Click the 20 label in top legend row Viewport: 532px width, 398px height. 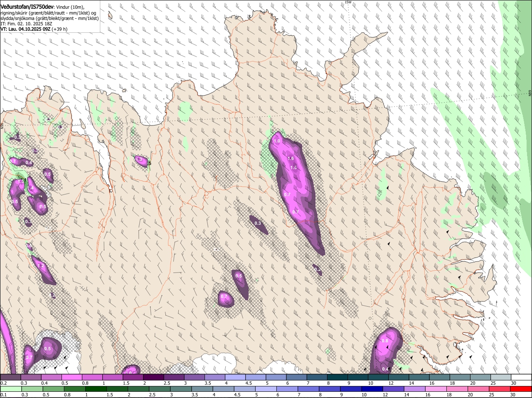click(x=473, y=383)
